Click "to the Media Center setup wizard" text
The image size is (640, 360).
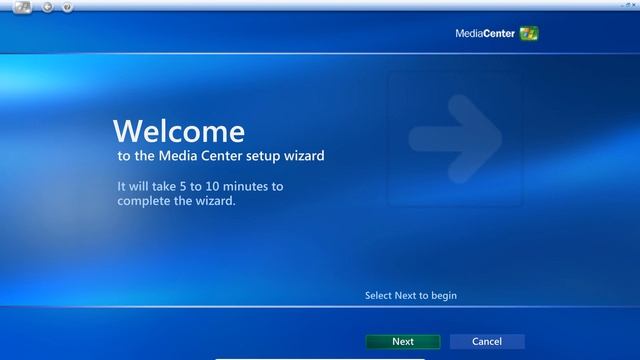[x=221, y=156]
